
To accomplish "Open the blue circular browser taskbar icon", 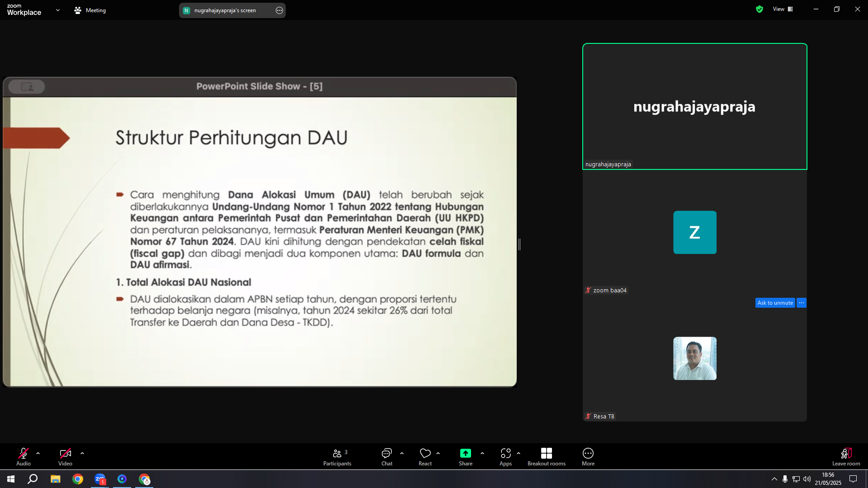I will click(122, 479).
